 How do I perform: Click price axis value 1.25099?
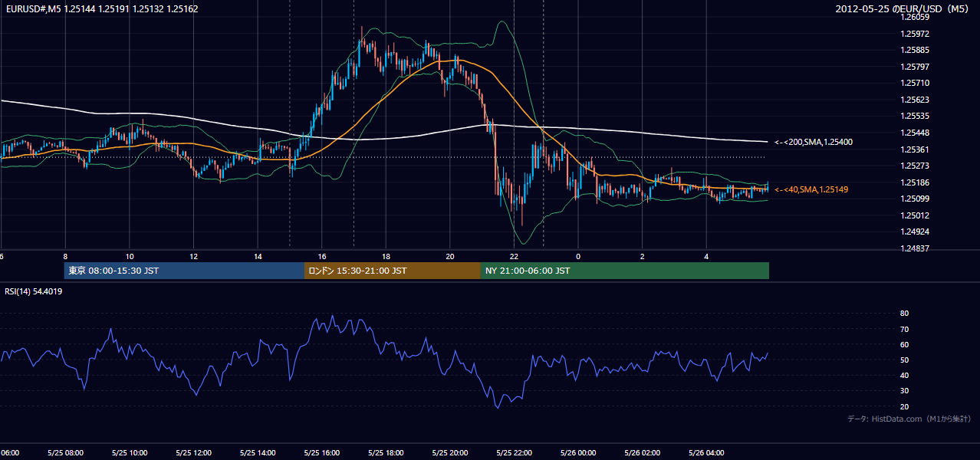[916, 199]
